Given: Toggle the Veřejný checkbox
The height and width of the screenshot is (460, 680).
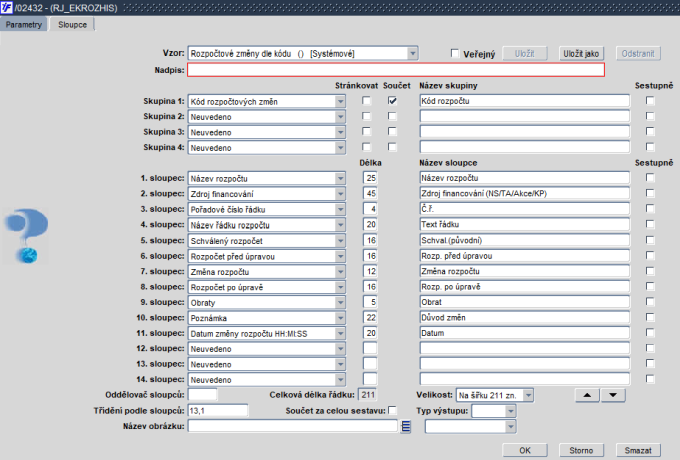Looking at the screenshot, I should pyautogui.click(x=454, y=53).
